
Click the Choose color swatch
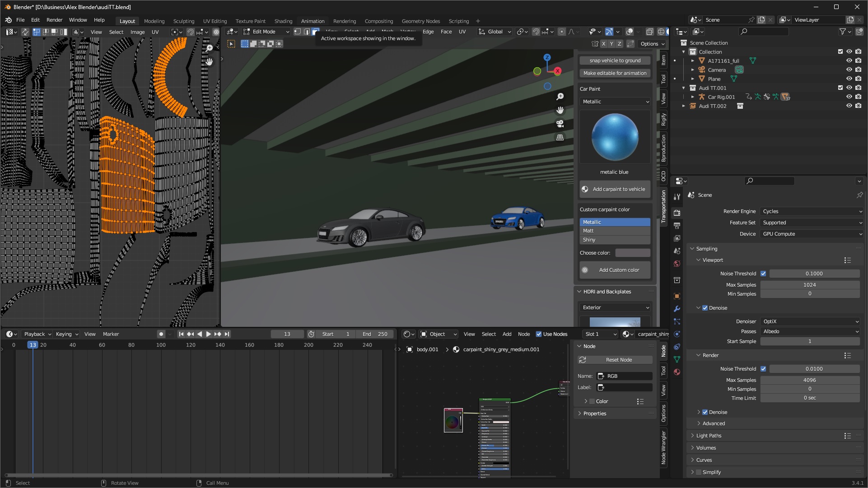[633, 253]
